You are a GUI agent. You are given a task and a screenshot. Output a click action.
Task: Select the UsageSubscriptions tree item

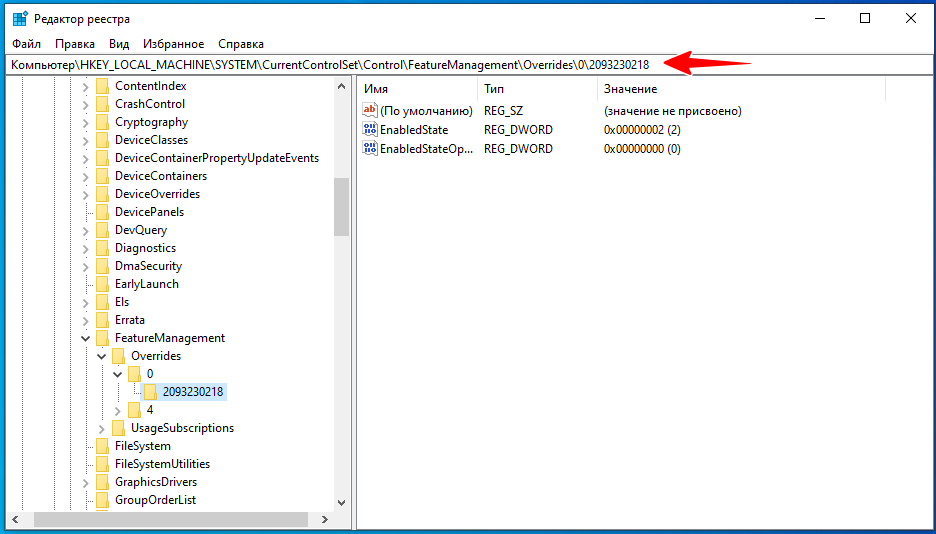(x=183, y=428)
